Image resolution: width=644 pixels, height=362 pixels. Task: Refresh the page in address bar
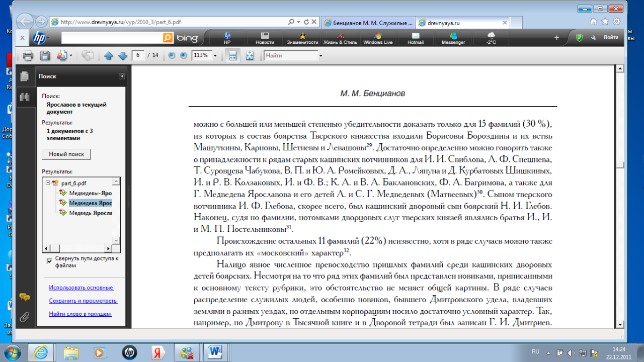coord(306,22)
